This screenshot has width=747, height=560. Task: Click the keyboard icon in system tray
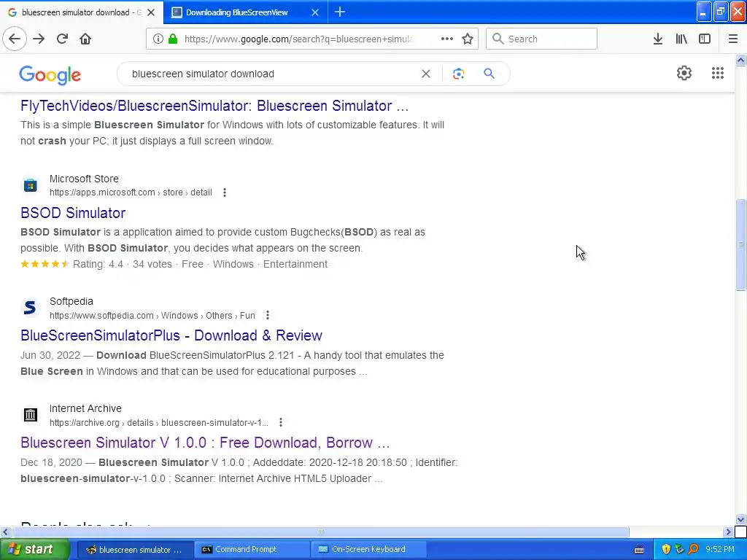[x=639, y=550]
